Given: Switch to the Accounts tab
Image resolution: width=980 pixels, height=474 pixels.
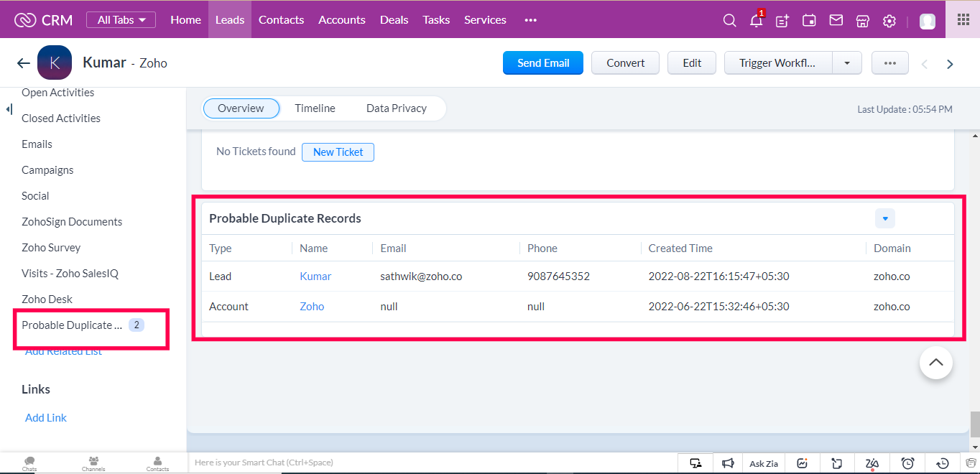Looking at the screenshot, I should click(x=342, y=20).
